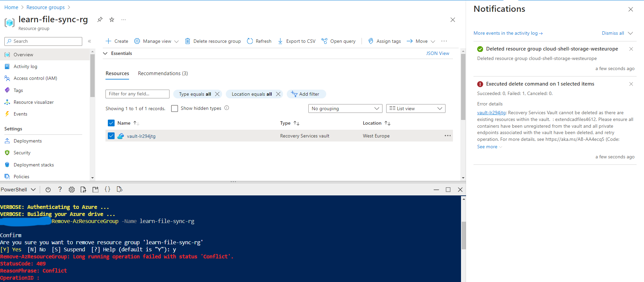Viewport: 644px width, 282px height.
Task: Click the Cloud Shell vertical scrollbar
Action: [x=464, y=236]
